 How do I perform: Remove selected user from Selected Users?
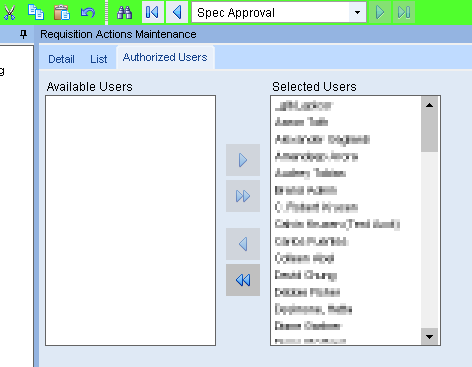coord(243,244)
